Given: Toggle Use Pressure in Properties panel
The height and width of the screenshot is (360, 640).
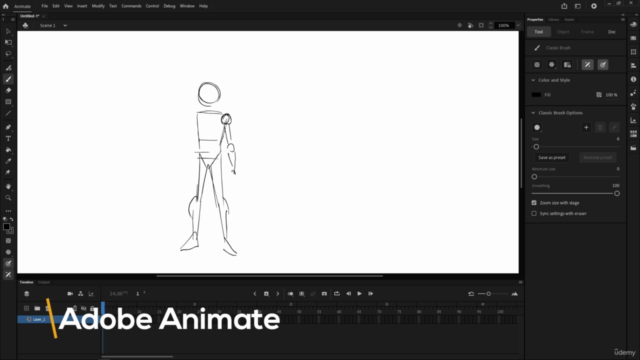Looking at the screenshot, I should [603, 65].
